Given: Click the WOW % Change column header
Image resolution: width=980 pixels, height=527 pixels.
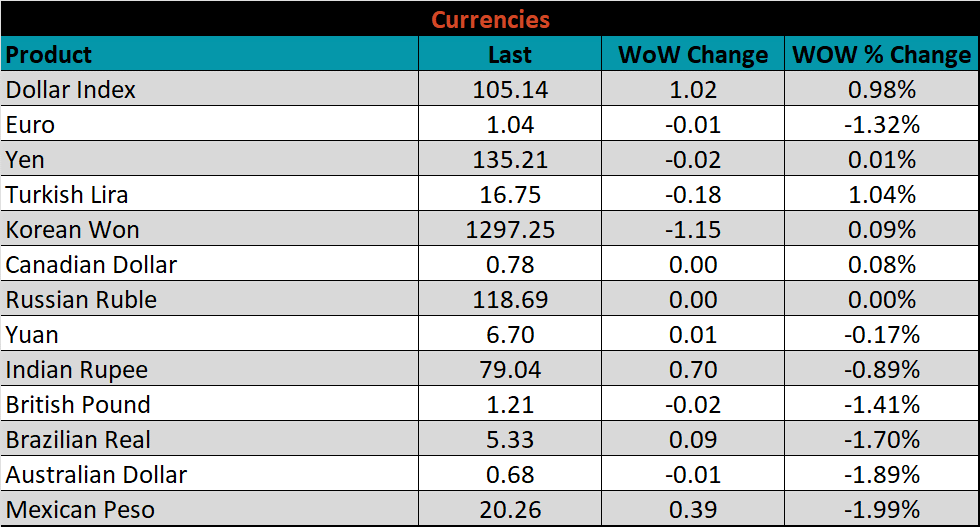Looking at the screenshot, I should pos(881,54).
